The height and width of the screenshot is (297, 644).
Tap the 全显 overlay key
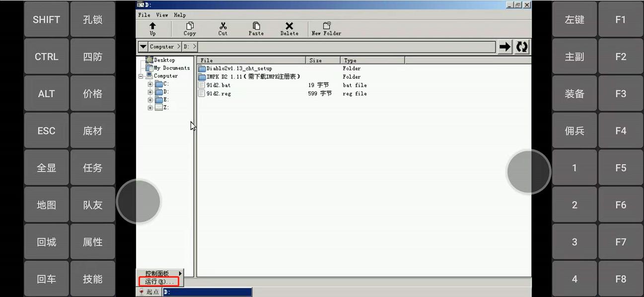(x=46, y=168)
